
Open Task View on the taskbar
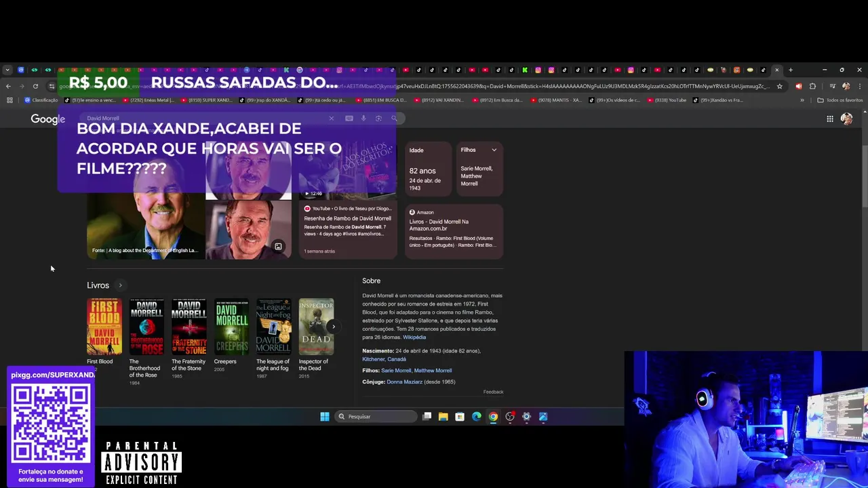pyautogui.click(x=427, y=416)
